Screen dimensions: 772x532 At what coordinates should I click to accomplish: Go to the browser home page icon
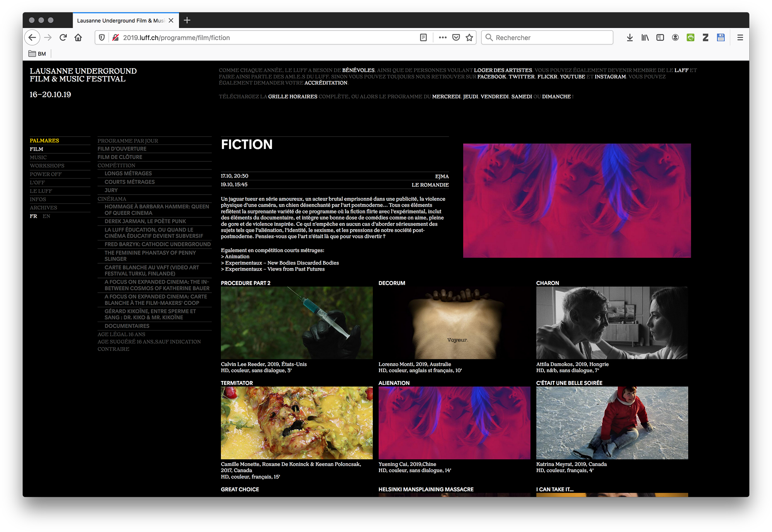[x=78, y=37]
